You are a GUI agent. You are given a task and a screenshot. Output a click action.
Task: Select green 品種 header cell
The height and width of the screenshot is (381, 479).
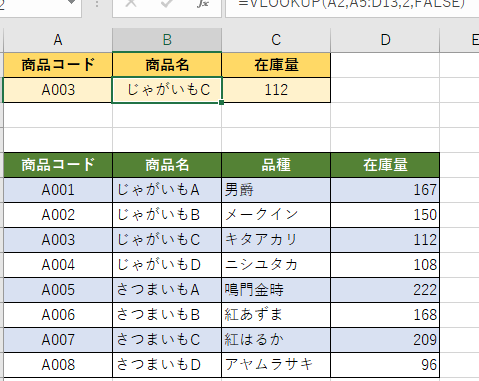276,165
